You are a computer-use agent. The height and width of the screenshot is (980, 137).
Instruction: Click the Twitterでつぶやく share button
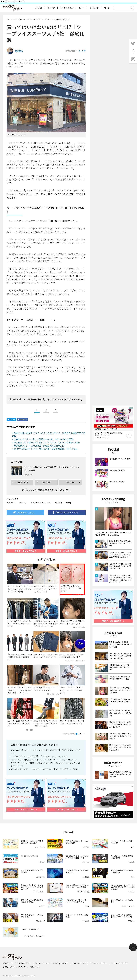pyautogui.click(x=25, y=512)
